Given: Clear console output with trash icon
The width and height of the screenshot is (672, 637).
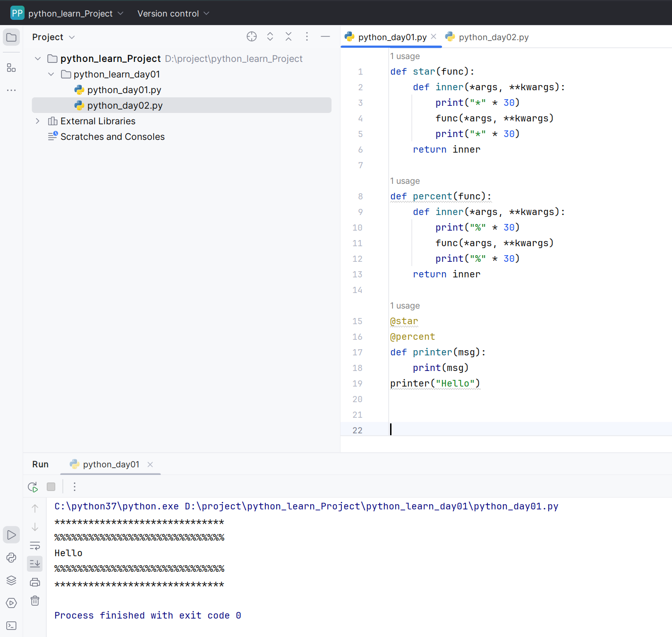Looking at the screenshot, I should (x=35, y=601).
